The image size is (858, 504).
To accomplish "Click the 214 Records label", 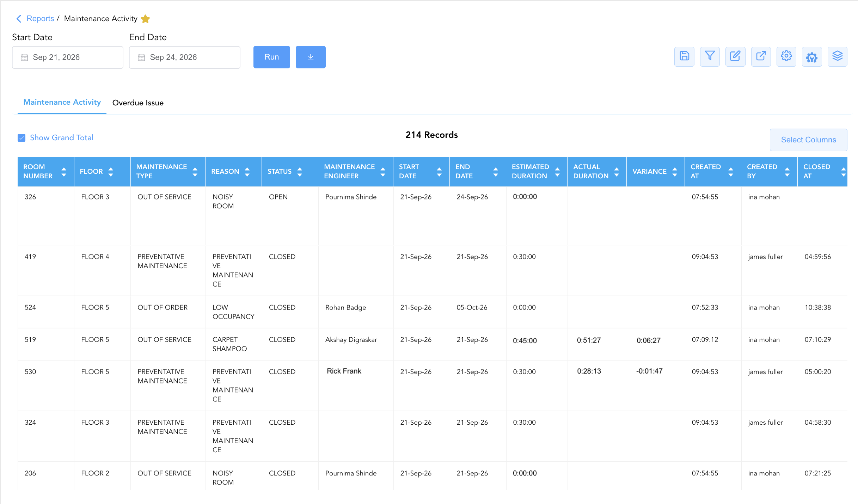I will point(431,135).
